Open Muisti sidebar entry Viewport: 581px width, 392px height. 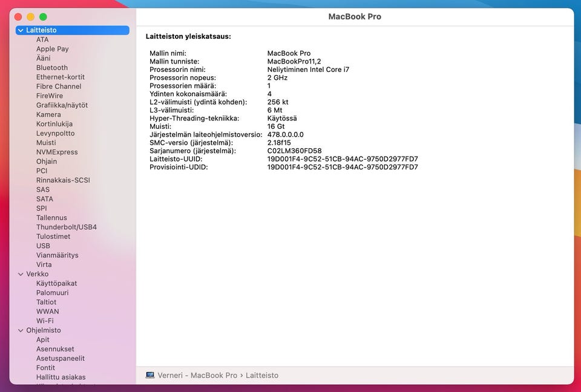tap(46, 143)
